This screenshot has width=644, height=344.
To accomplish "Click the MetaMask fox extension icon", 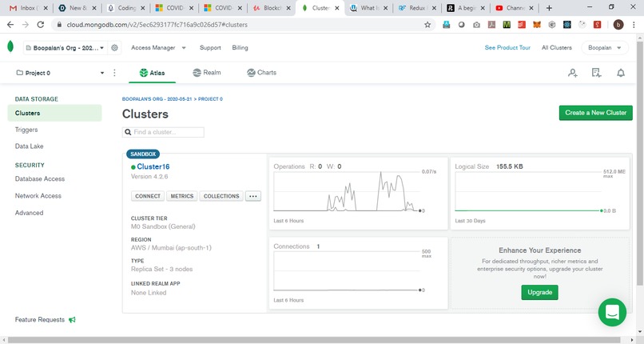I will click(537, 25).
